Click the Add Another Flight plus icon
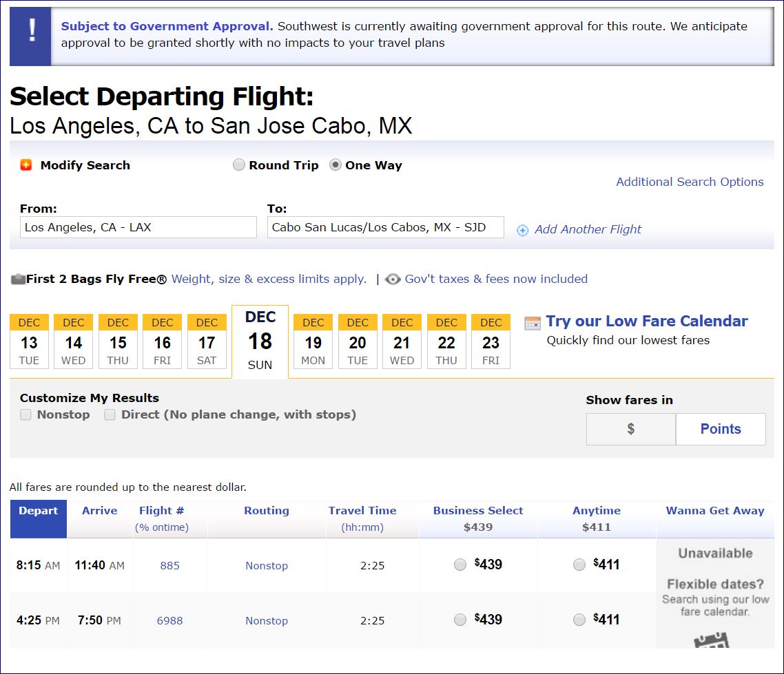 click(523, 230)
